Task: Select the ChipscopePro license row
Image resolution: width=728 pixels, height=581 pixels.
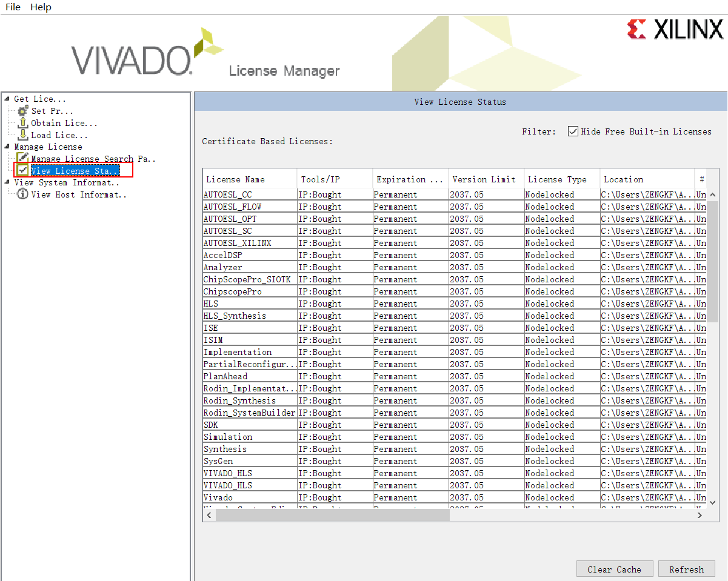Action: pos(455,291)
